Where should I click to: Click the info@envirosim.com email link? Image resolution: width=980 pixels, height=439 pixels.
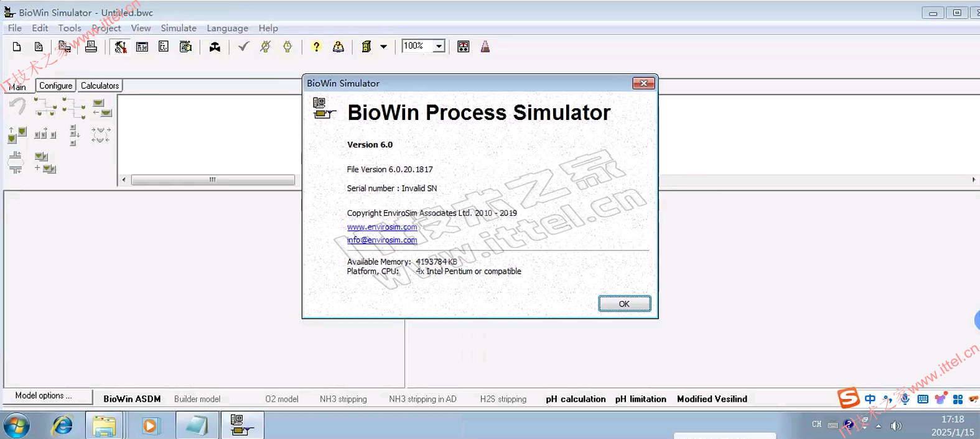382,240
